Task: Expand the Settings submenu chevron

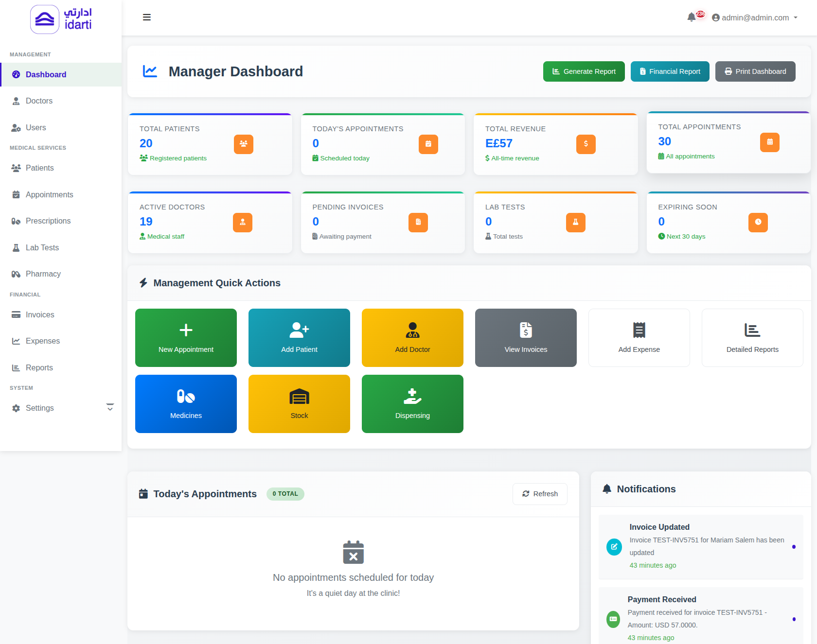Action: pyautogui.click(x=110, y=408)
